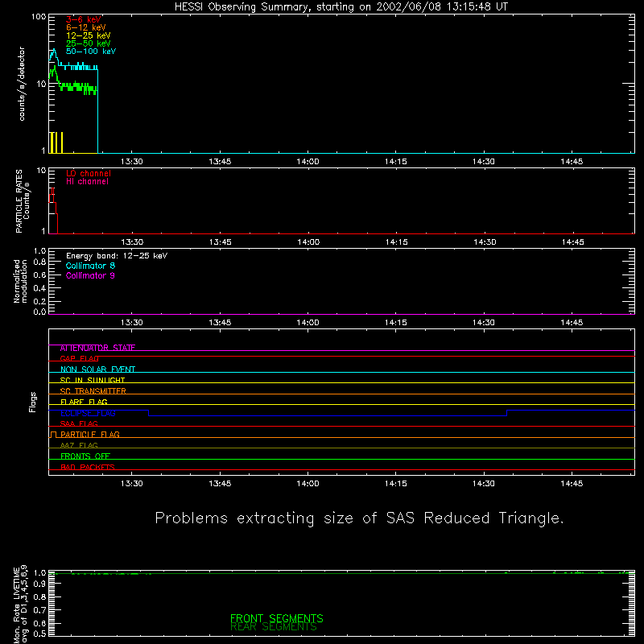Select the yellow 12-25 keV legend entry
Screen dimensions: 644x644
[x=88, y=35]
